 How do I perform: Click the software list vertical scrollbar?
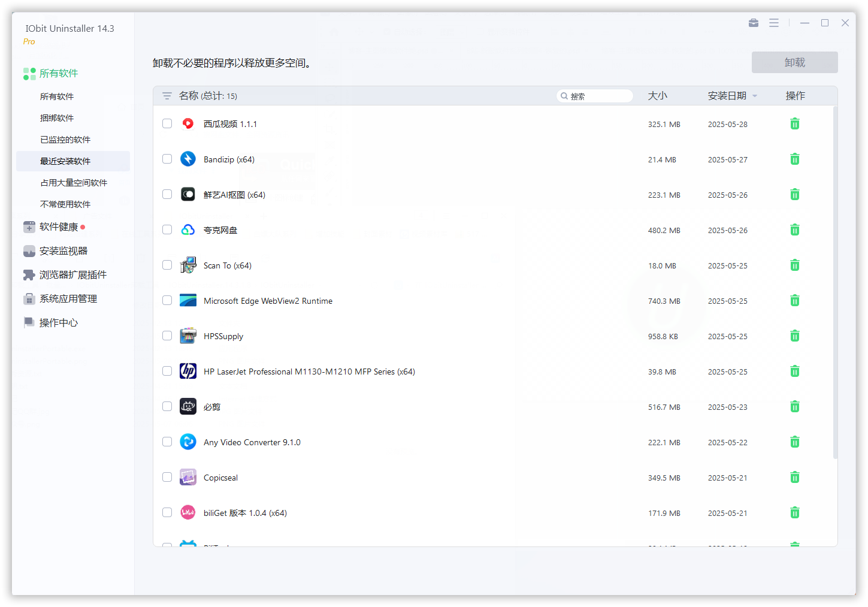click(x=835, y=283)
